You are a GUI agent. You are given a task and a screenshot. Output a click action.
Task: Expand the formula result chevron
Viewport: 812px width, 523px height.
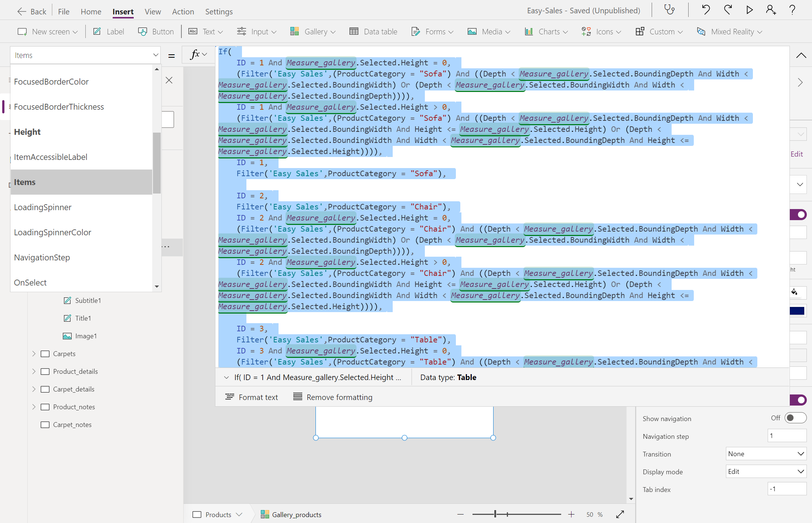[x=226, y=377]
